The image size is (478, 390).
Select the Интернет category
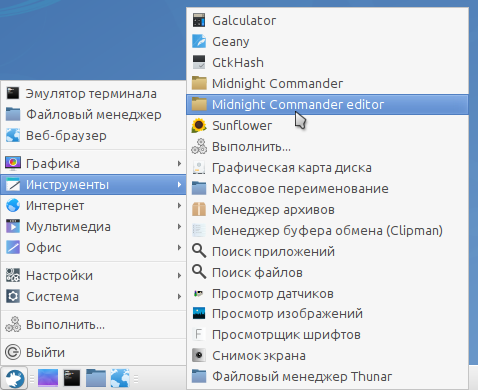pos(93,205)
